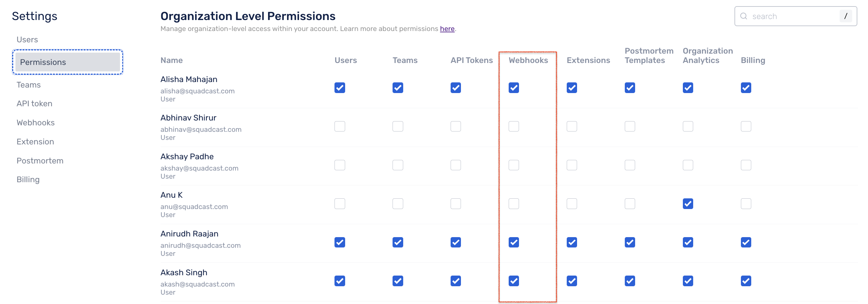Disable Teams permission for Anirudh Raajan
The width and height of the screenshot is (868, 304).
point(398,242)
